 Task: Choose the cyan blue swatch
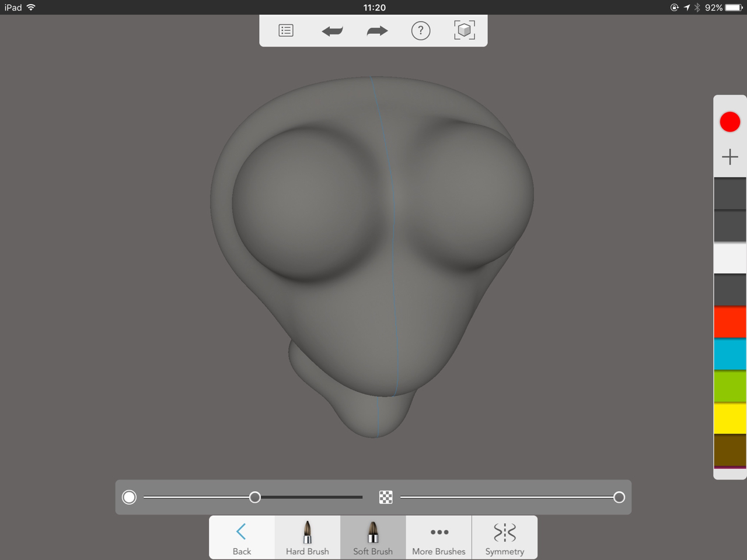730,354
